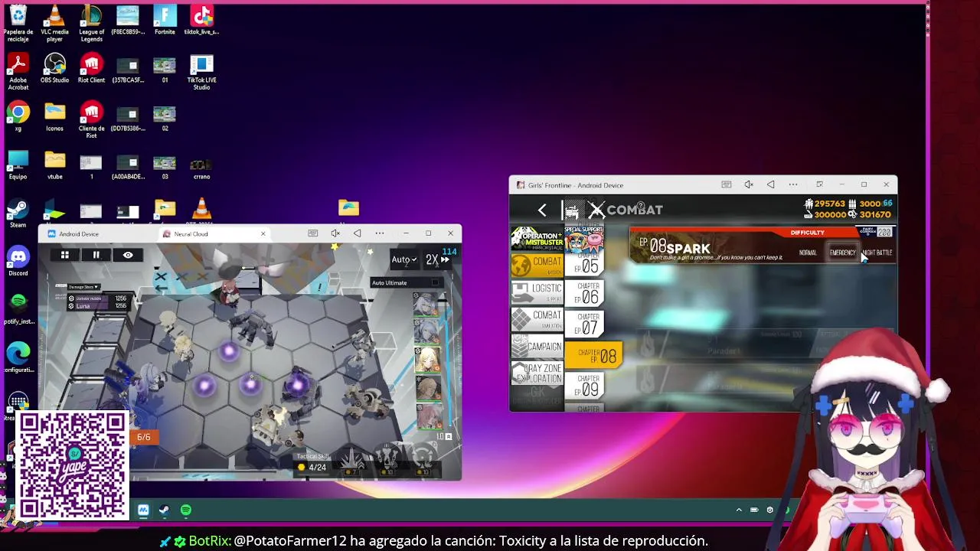This screenshot has height=551, width=980.
Task: Open the Fortnite desktop shortcut
Action: (165, 20)
